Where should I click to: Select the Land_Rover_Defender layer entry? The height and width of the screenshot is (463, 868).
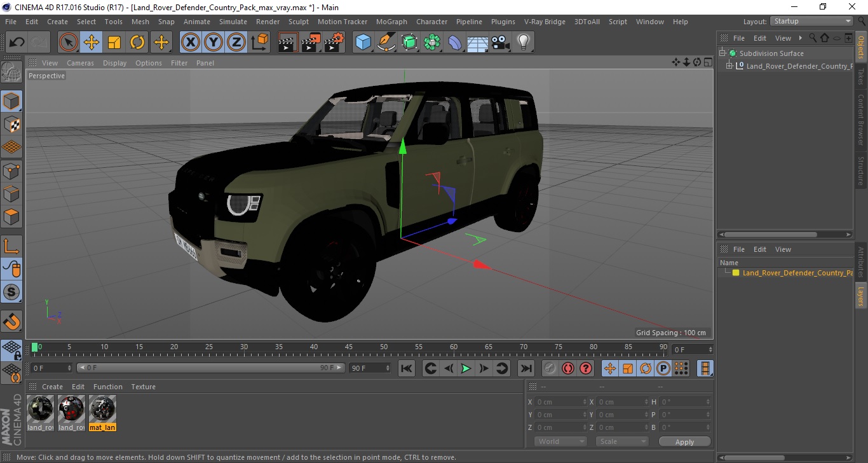click(x=797, y=273)
